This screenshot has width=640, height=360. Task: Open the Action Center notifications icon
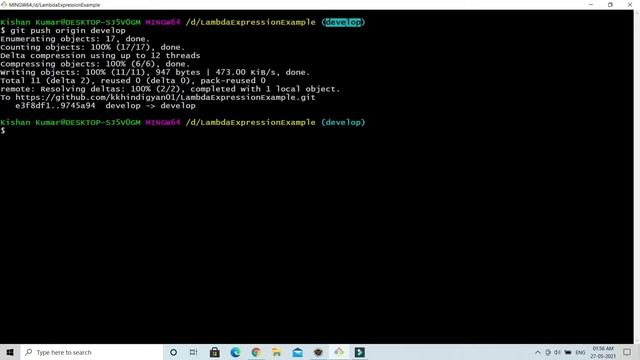(x=627, y=352)
